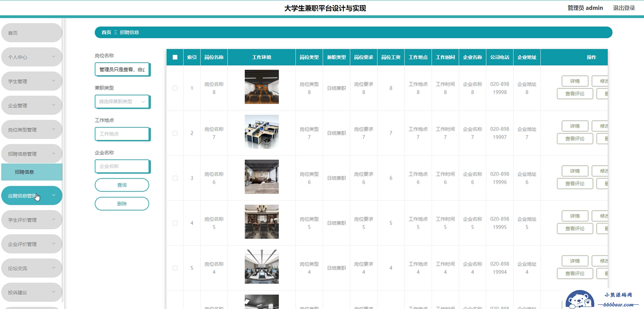The width and height of the screenshot is (644, 309).
Task: Open the work environment photo in row 2
Action: click(x=261, y=132)
